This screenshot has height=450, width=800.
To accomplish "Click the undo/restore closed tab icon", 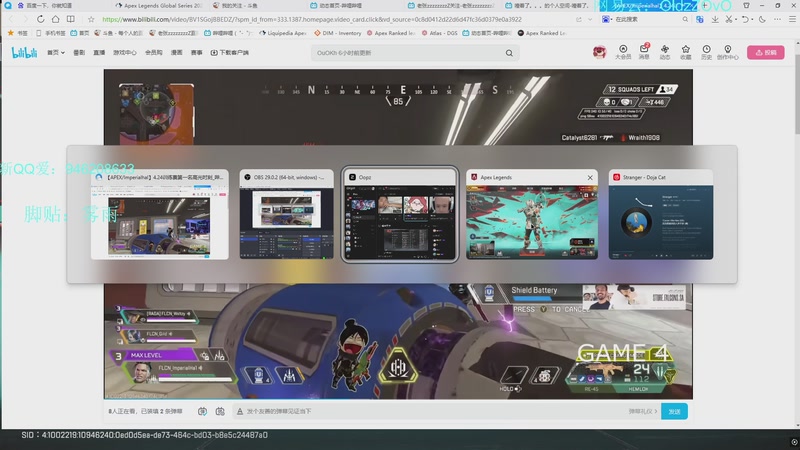I will point(745,19).
